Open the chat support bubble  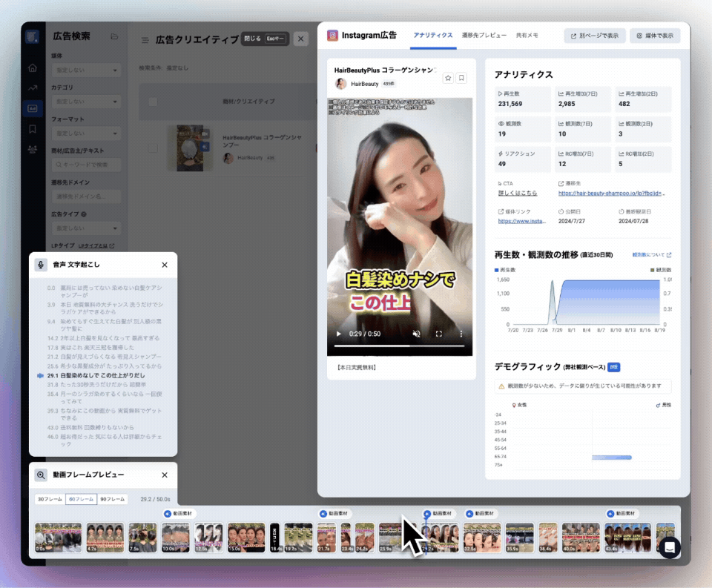click(x=670, y=547)
